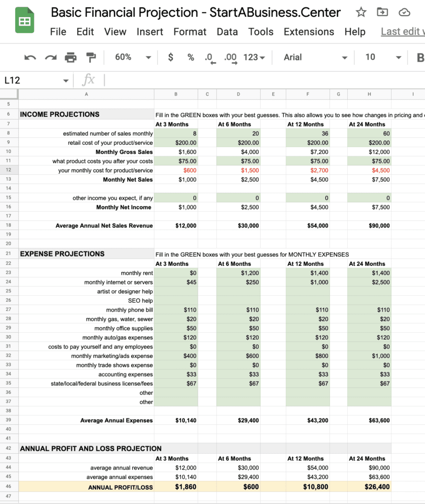Check save status via cloud icon

tap(404, 12)
